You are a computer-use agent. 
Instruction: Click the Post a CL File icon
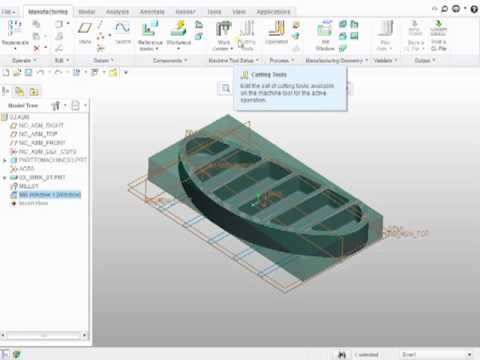[438, 29]
